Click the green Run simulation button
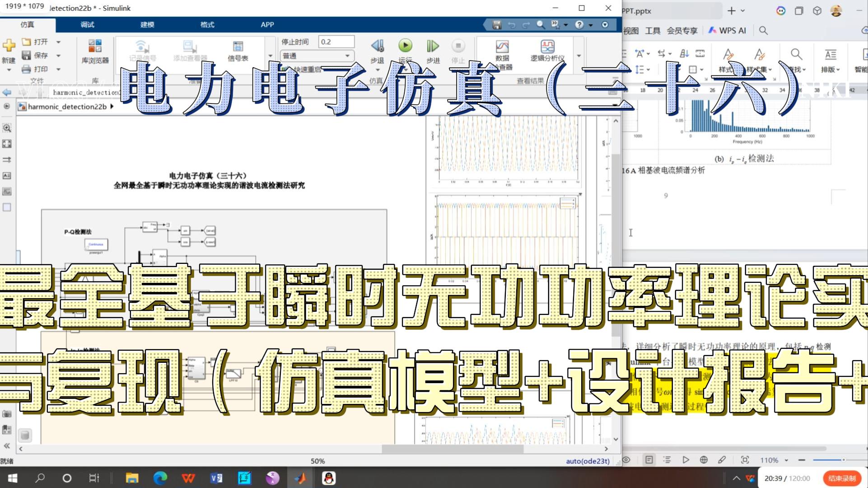Image resolution: width=868 pixels, height=488 pixels. [405, 46]
